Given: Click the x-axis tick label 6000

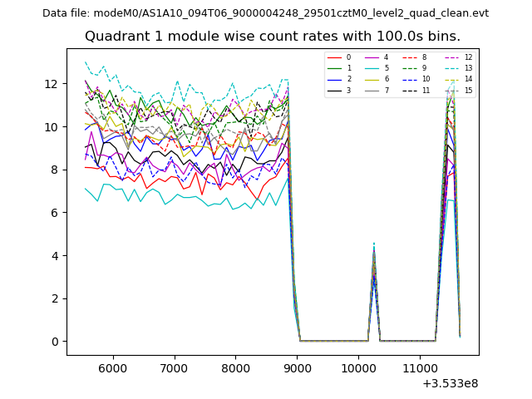Looking at the screenshot, I should (x=113, y=367).
